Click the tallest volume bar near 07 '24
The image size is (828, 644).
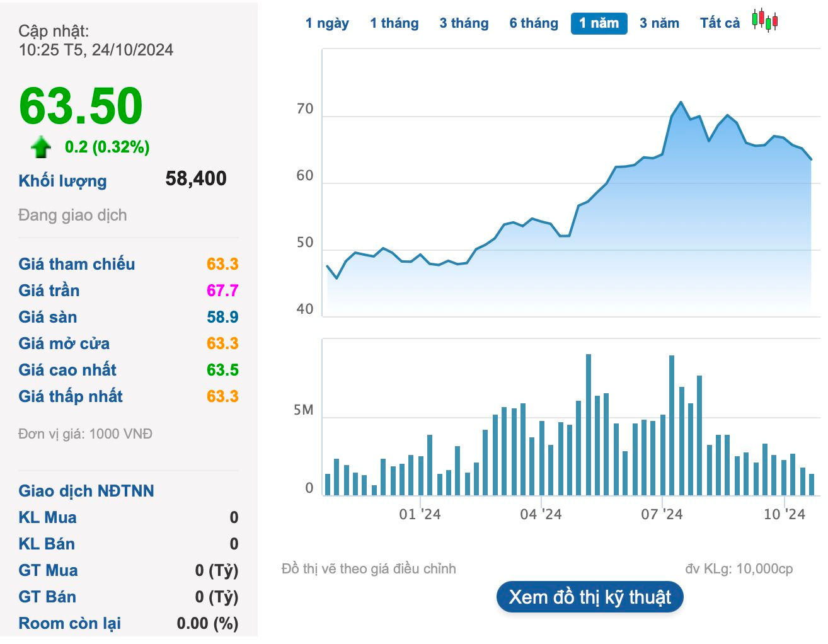(x=672, y=425)
